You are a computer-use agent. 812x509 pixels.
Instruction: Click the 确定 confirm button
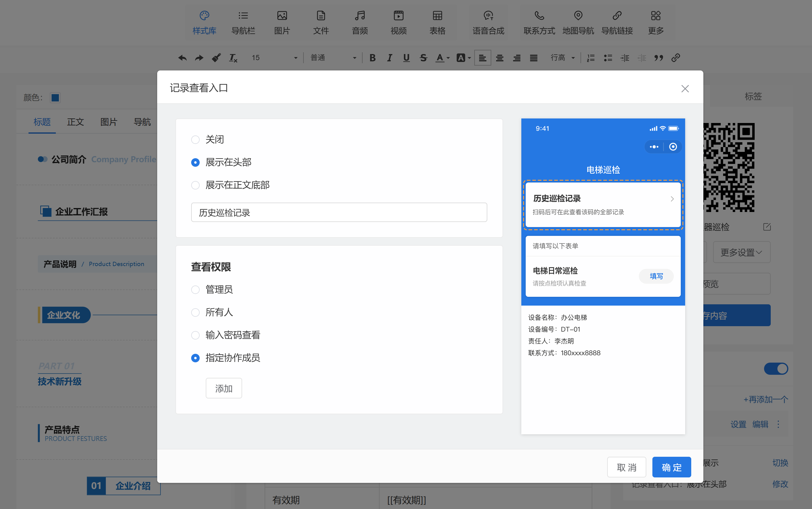tap(671, 467)
